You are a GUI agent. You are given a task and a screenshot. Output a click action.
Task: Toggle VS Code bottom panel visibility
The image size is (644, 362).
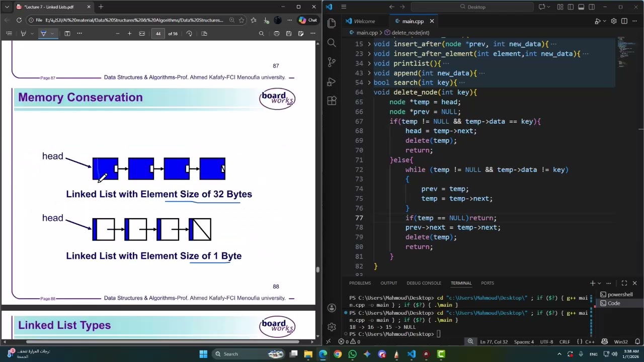point(581,7)
